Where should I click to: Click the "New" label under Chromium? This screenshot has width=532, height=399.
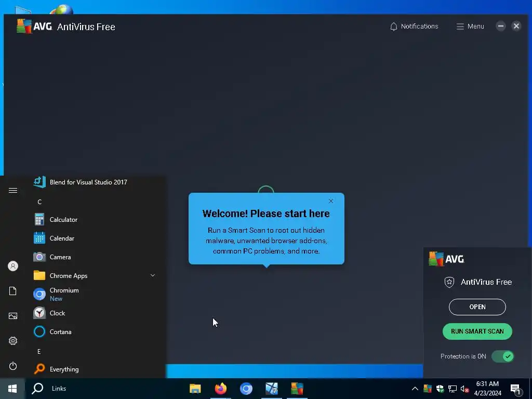(x=56, y=299)
